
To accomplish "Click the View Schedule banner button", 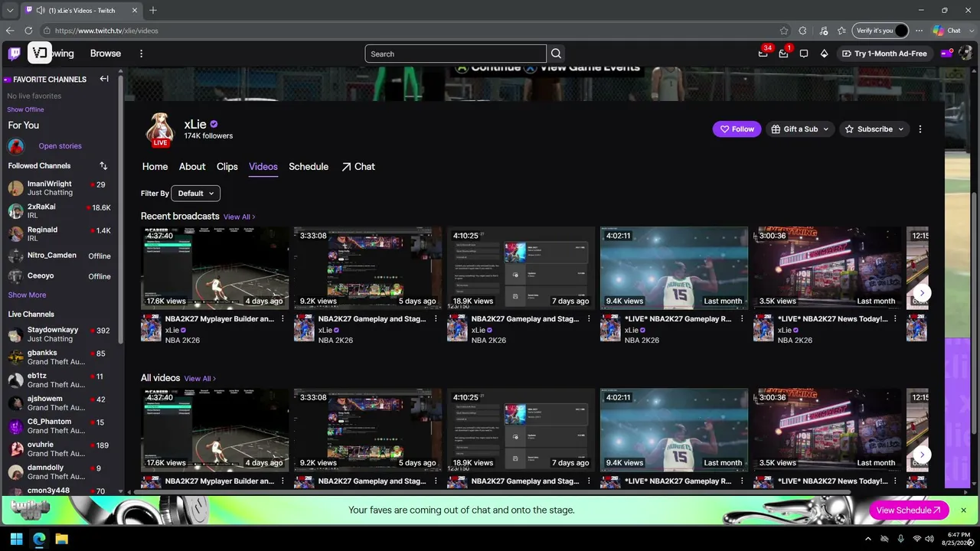I will tap(909, 510).
